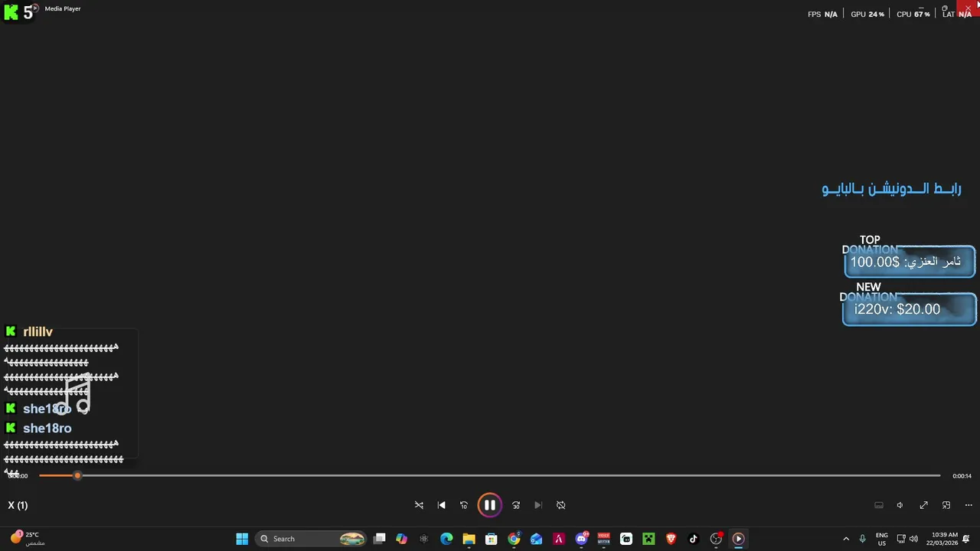This screenshot has width=980, height=551.
Task: Click the FPS N/A overlay stat
Action: (823, 14)
